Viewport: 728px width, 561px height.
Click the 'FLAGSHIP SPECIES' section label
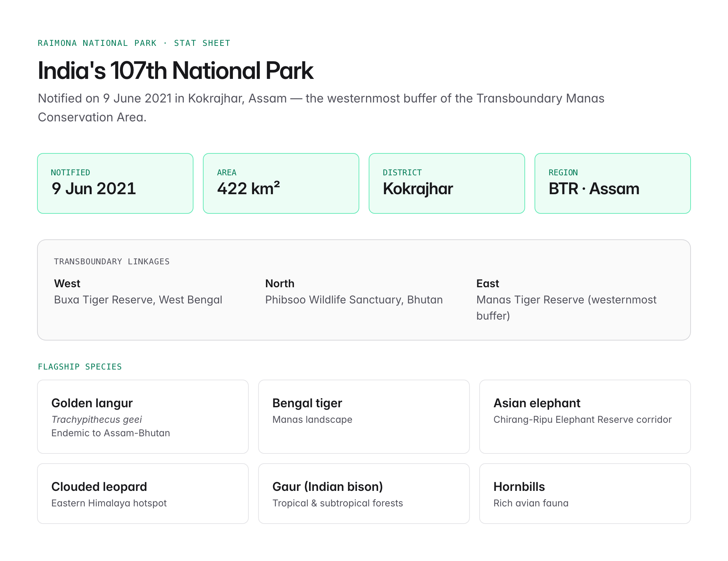[80, 367]
